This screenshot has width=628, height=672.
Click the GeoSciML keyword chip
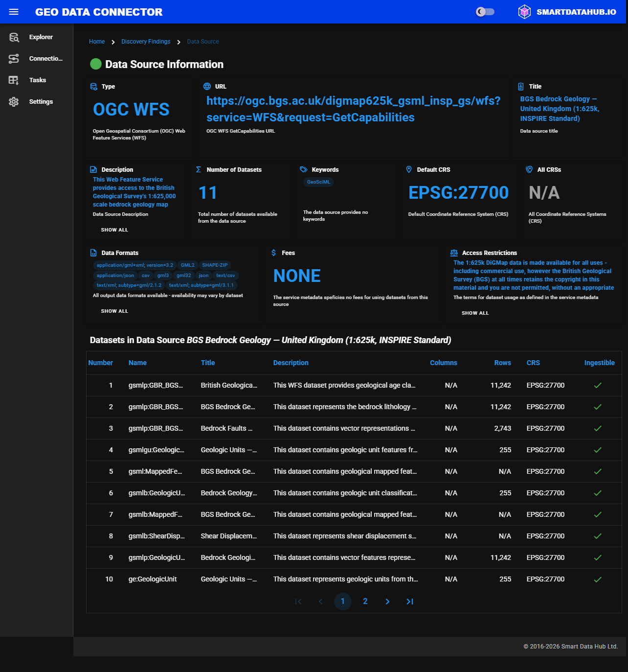318,182
